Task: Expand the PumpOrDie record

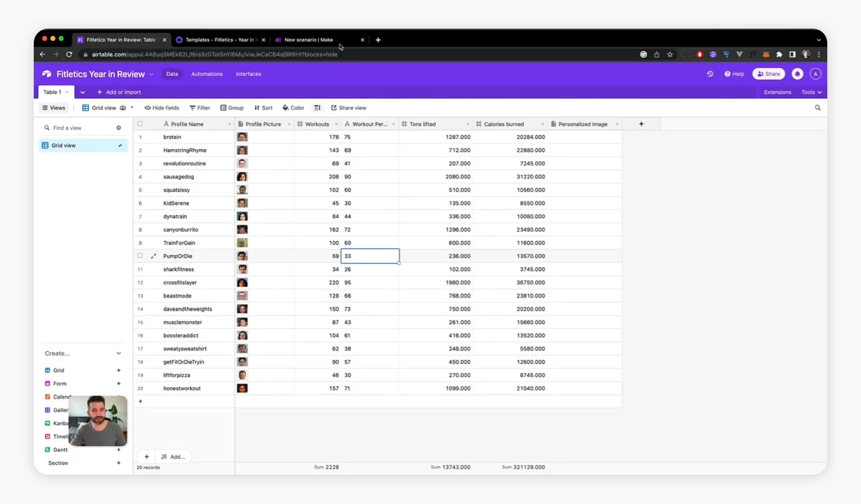Action: coord(153,256)
